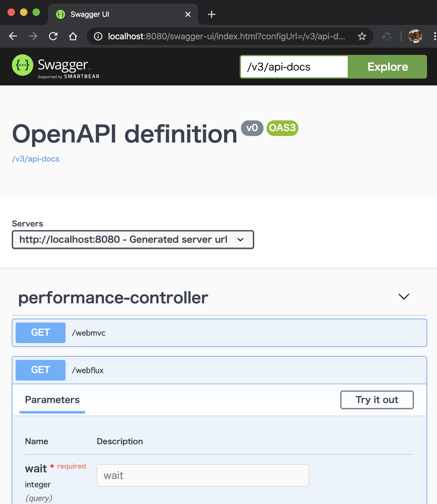Click the Explore button
Screen dimensions: 437x504
click(387, 66)
